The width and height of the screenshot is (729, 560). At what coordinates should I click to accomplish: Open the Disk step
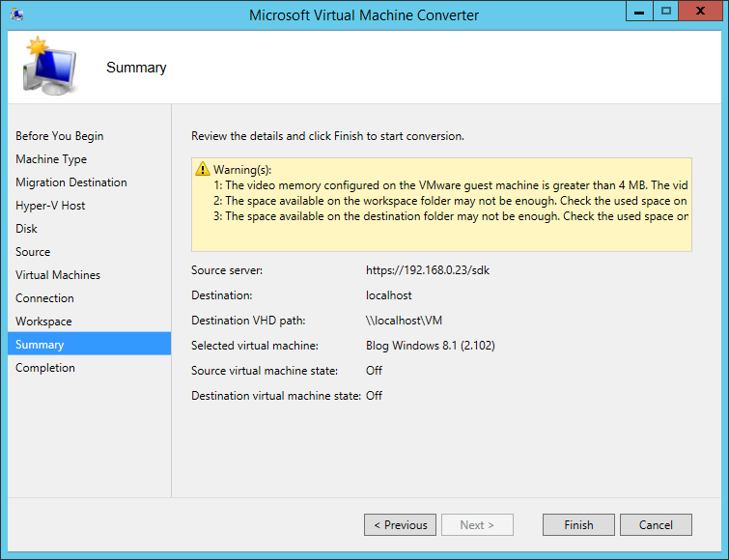26,229
